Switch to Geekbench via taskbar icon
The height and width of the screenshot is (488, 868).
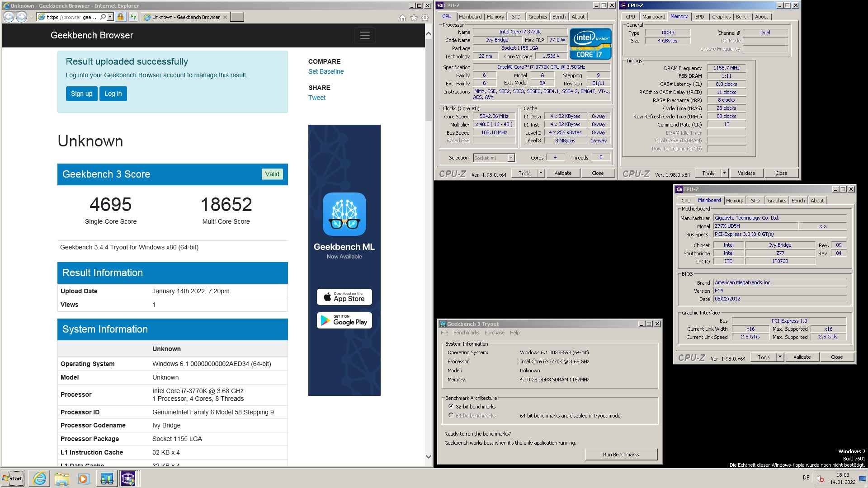(x=107, y=478)
